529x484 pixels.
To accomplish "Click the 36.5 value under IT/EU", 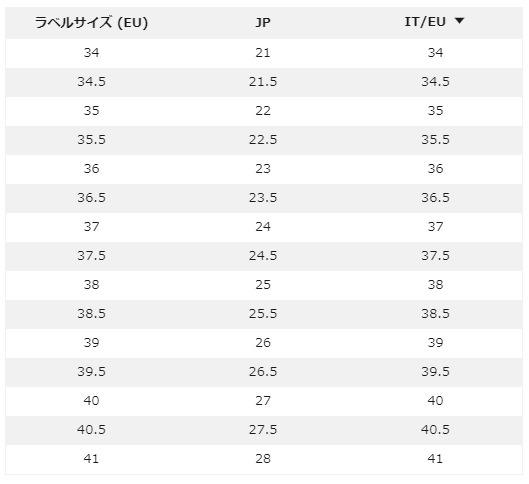I will tap(435, 198).
